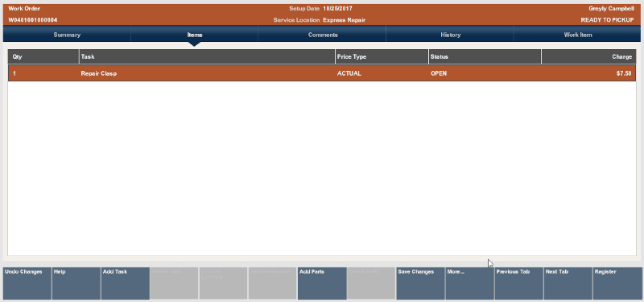
Task: Open the Comments tab
Action: tap(323, 35)
